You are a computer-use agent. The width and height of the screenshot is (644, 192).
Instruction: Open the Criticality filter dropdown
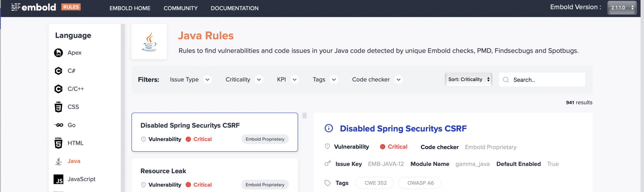tap(244, 80)
